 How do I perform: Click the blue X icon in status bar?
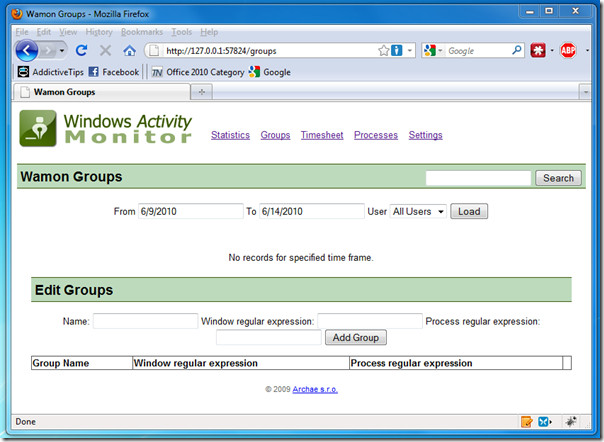pos(544,422)
